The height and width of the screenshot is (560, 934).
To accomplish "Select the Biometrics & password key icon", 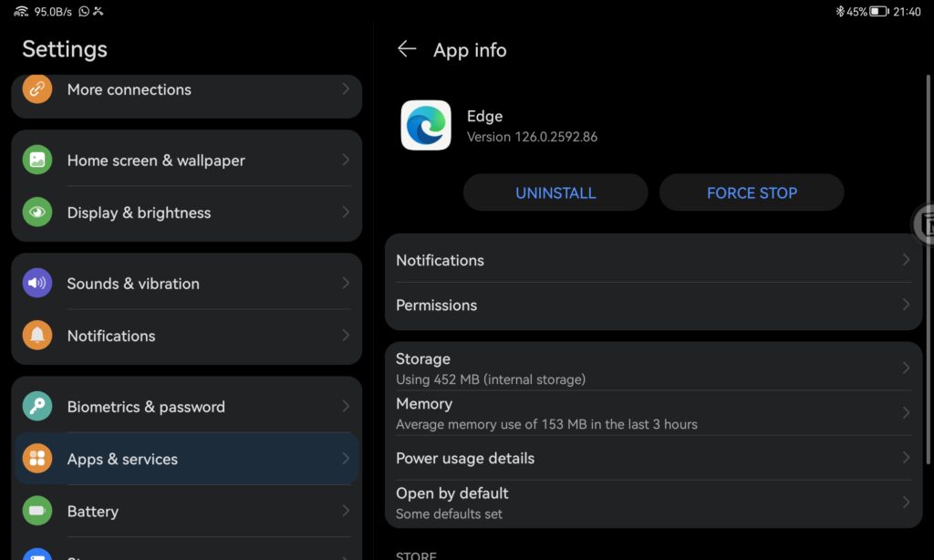I will tap(36, 406).
